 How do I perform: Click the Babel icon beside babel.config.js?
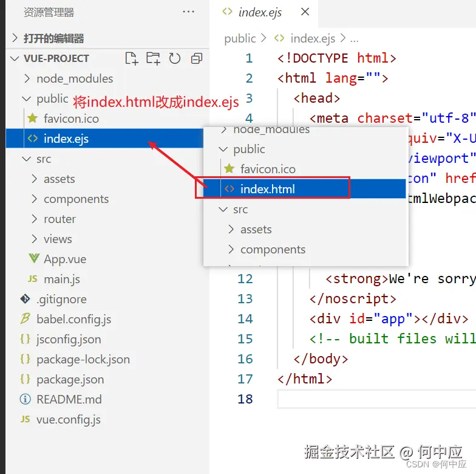click(x=25, y=318)
